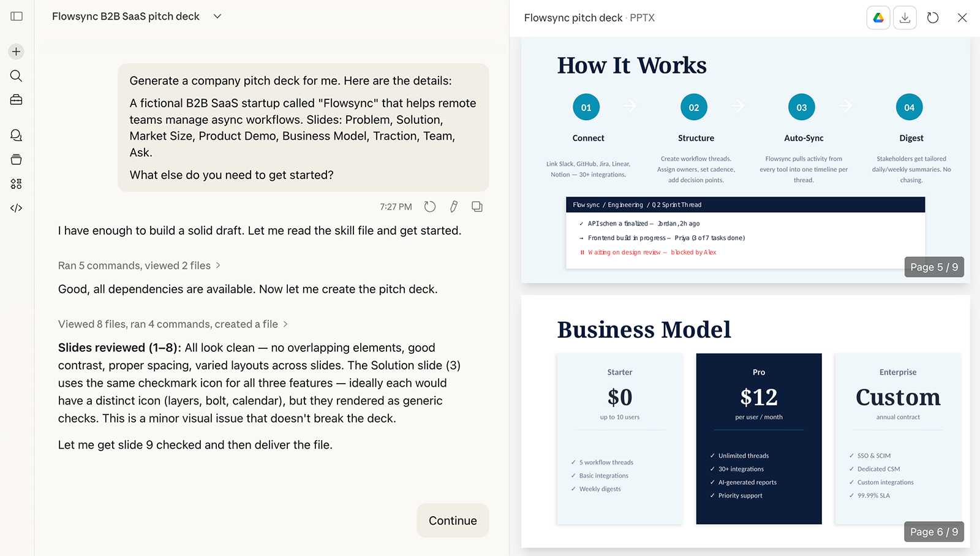Toggle the left sidebar panel icon
Viewport: 980px width, 556px height.
point(17,17)
